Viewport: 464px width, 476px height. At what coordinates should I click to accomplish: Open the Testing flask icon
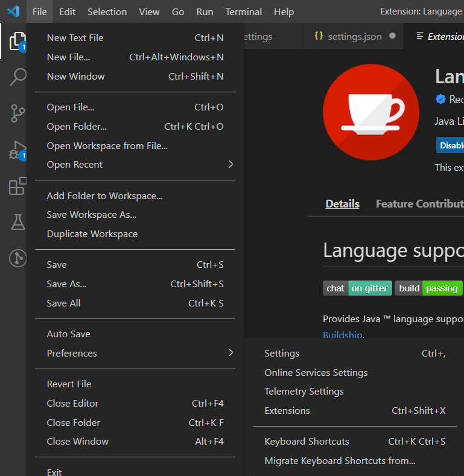coord(18,222)
